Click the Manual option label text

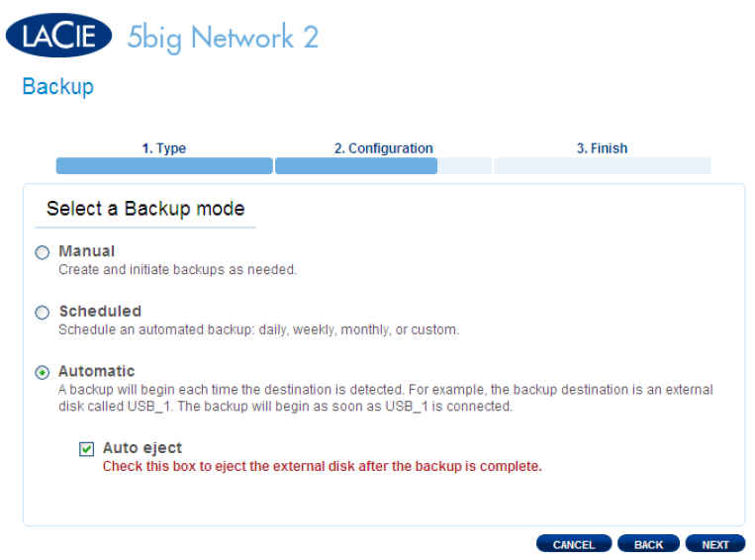click(86, 251)
